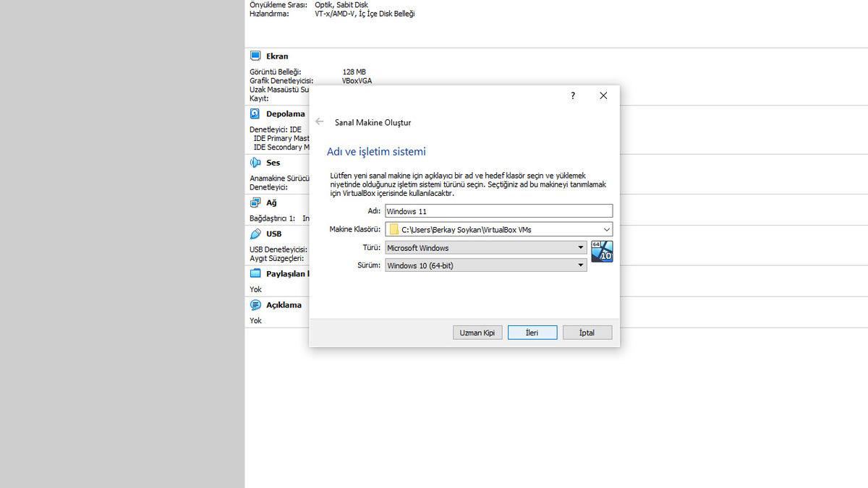Open the Türü dropdown
The image size is (868, 488).
(x=581, y=247)
